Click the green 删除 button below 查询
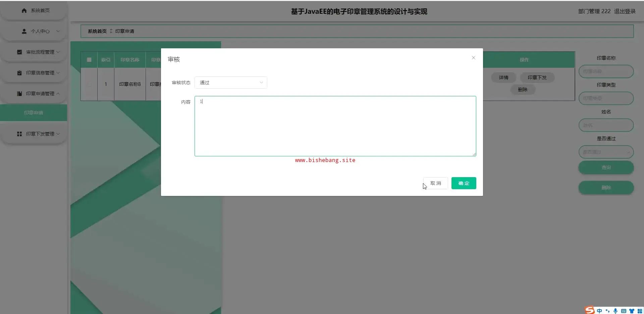This screenshot has height=314, width=644. [606, 188]
